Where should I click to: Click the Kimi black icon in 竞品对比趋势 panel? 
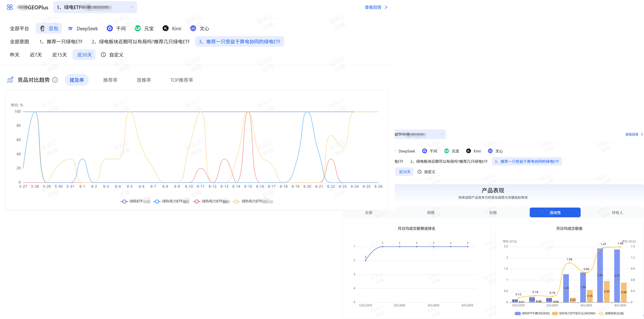click(x=165, y=28)
